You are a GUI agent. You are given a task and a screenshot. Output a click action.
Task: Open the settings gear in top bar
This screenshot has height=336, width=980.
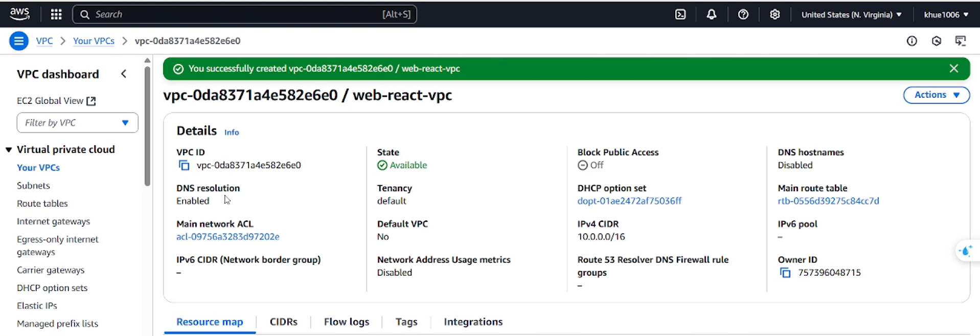(x=775, y=14)
